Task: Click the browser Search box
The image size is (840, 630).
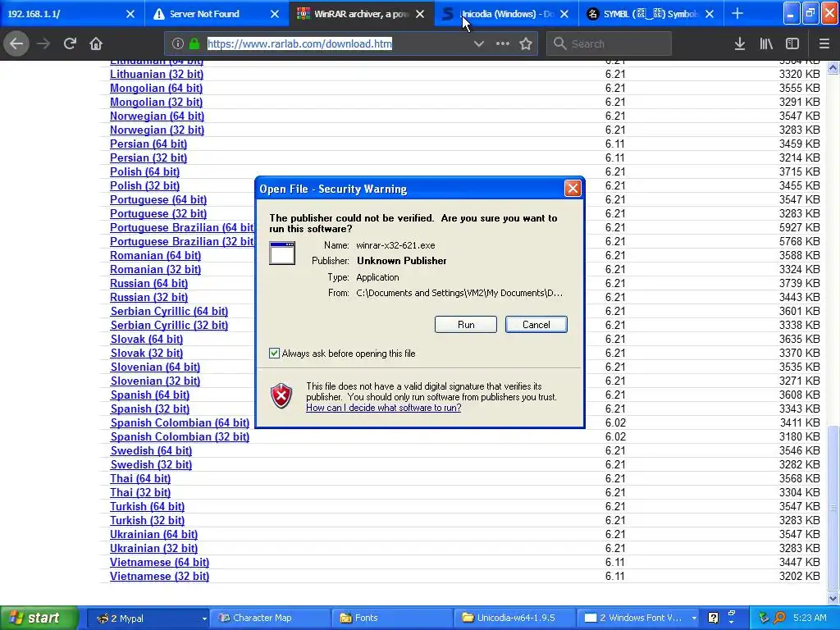Action: click(609, 43)
